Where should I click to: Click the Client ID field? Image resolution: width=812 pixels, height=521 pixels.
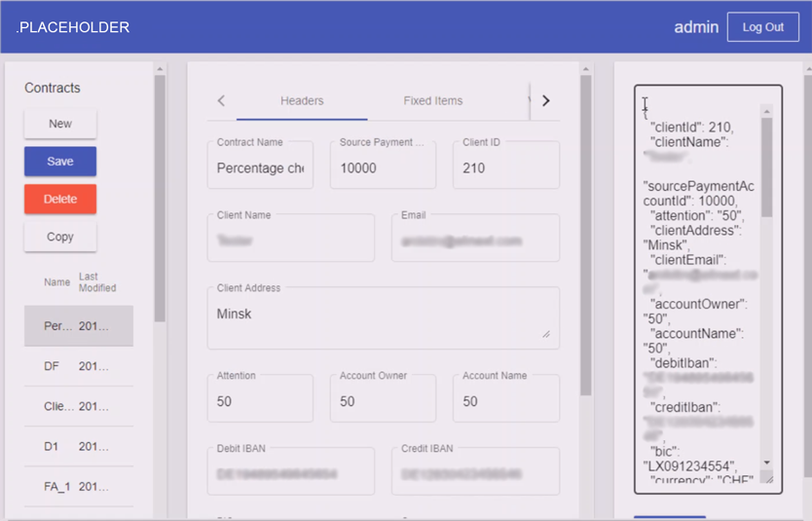coord(505,168)
